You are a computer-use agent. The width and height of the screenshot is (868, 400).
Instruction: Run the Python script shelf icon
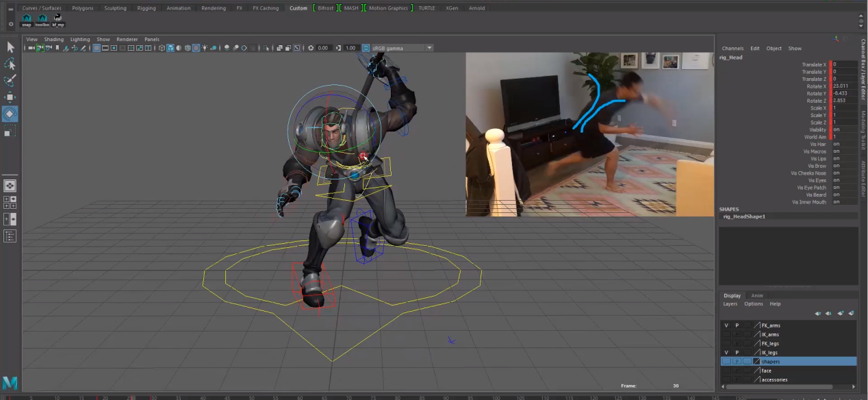(58, 20)
